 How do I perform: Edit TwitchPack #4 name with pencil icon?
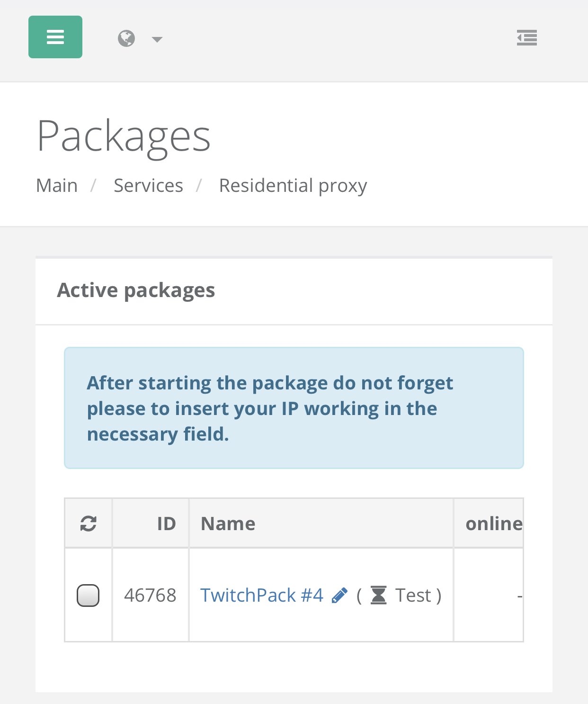point(339,596)
